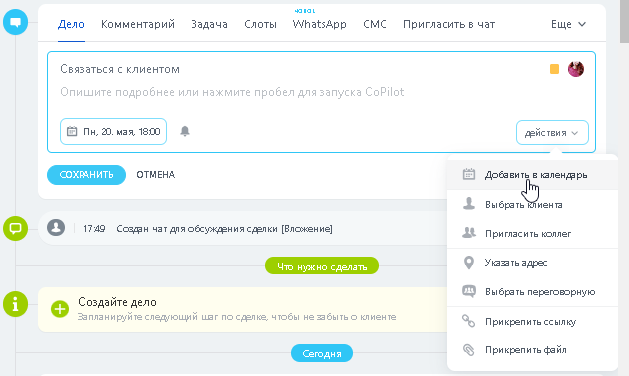Click the СОХРАНИТЬ button
Screen dimensions: 629x376
point(86,175)
